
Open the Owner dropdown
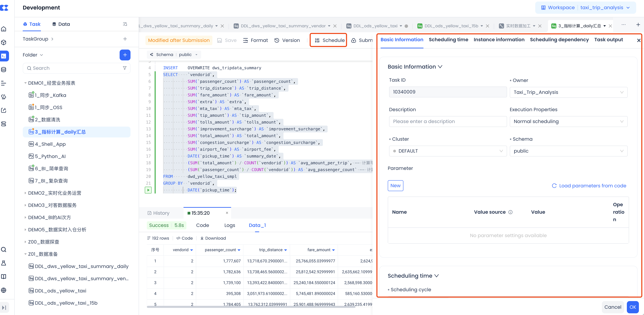coord(568,92)
